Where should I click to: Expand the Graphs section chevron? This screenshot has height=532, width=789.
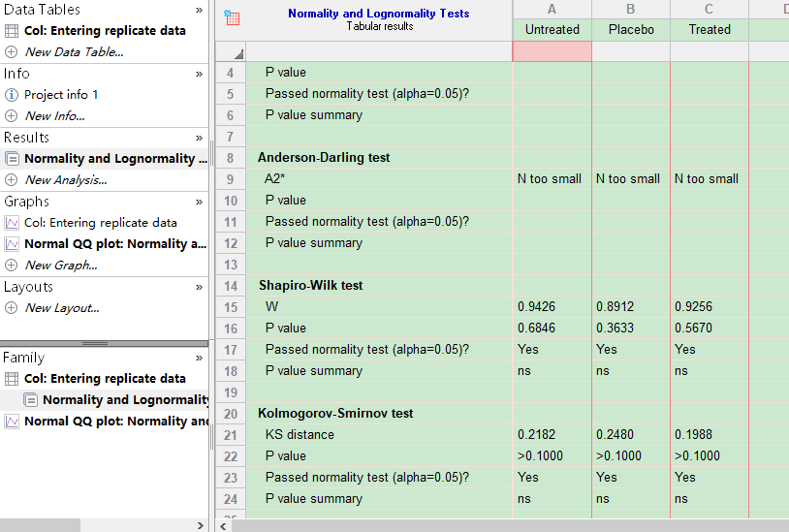coord(199,202)
